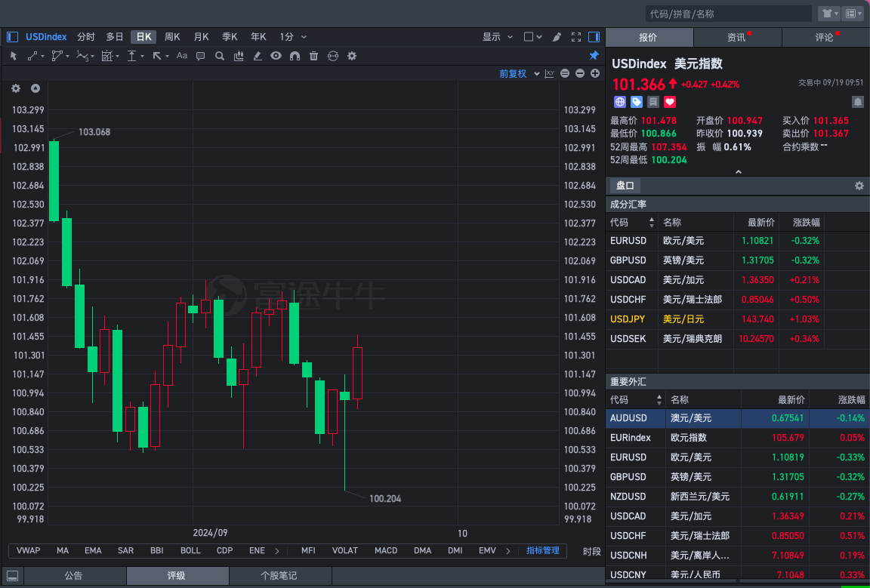Open the notes document icon

tap(653, 101)
